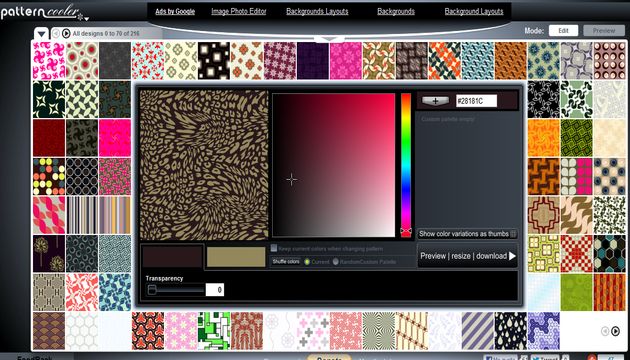630x360 pixels.
Task: Select red circles on cream pattern thumbnail
Action: tap(82, 61)
